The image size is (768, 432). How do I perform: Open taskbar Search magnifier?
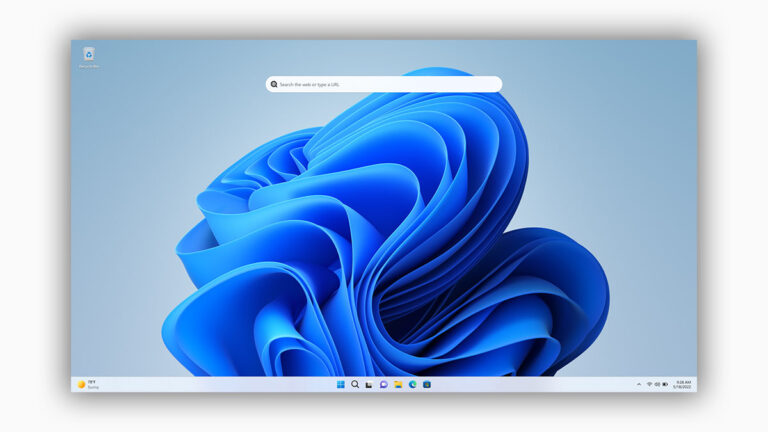tap(355, 384)
